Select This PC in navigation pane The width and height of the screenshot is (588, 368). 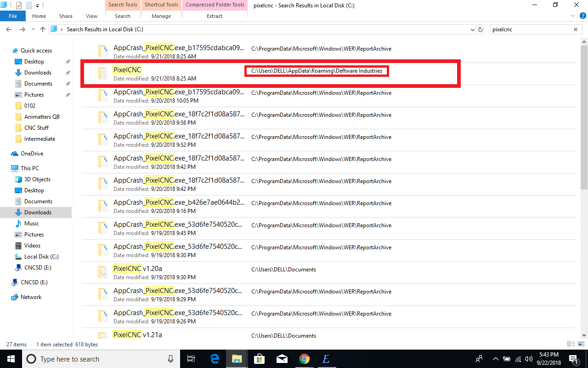(x=29, y=168)
